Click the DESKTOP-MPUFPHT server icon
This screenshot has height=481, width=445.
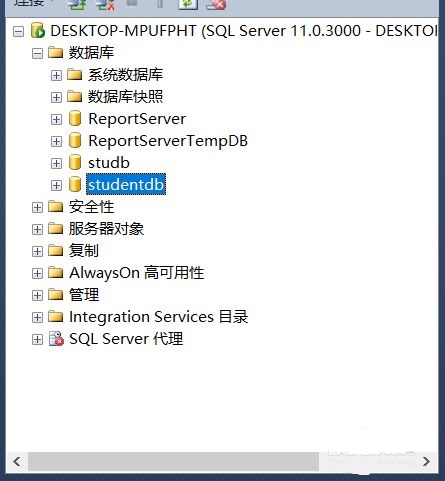38,31
